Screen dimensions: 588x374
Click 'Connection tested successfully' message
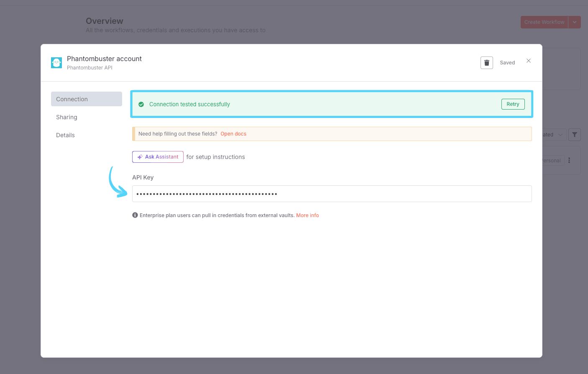coord(189,104)
